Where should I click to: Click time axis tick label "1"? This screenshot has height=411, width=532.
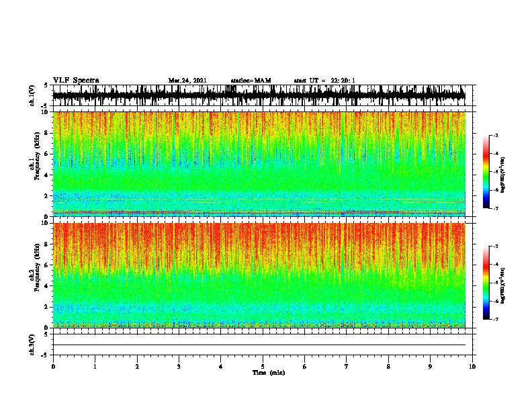pos(95,367)
